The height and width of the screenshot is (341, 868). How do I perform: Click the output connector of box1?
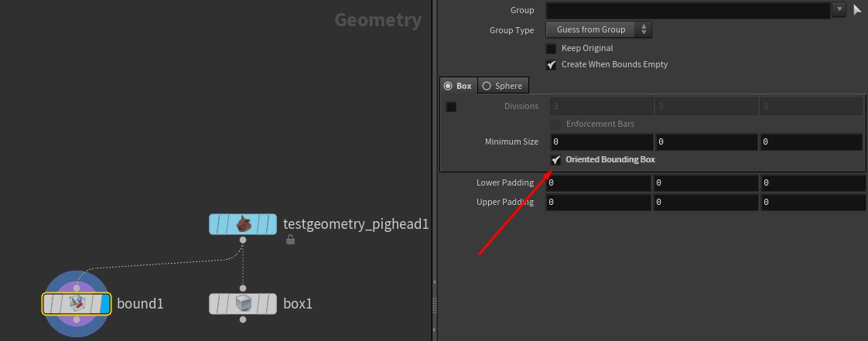[x=242, y=319]
